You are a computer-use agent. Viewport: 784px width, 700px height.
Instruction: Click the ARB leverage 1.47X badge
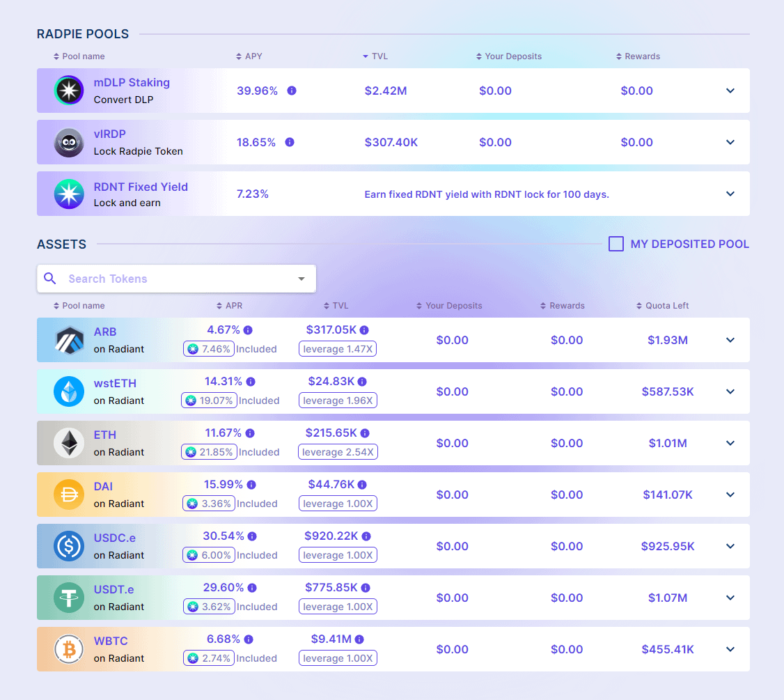coord(338,349)
